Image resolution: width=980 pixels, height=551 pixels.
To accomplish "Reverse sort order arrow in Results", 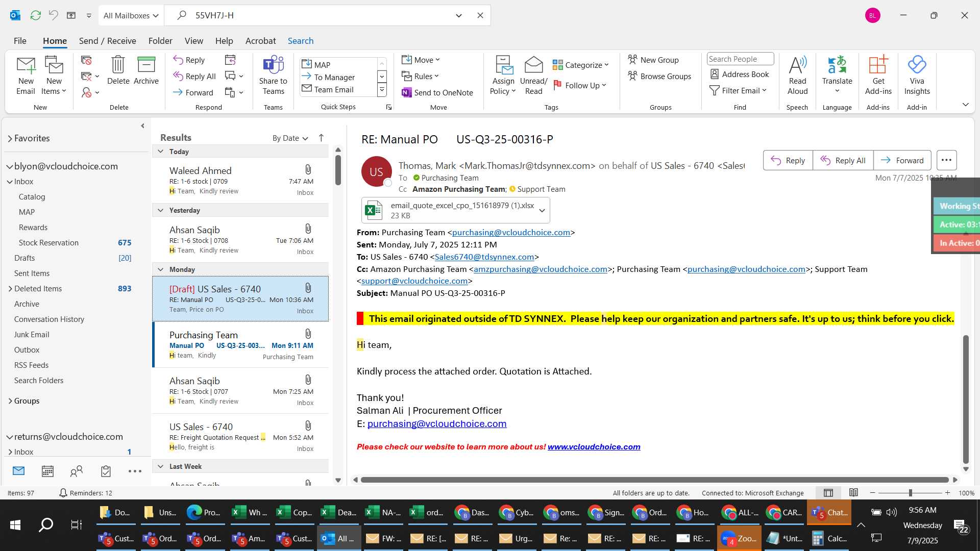I will point(321,138).
